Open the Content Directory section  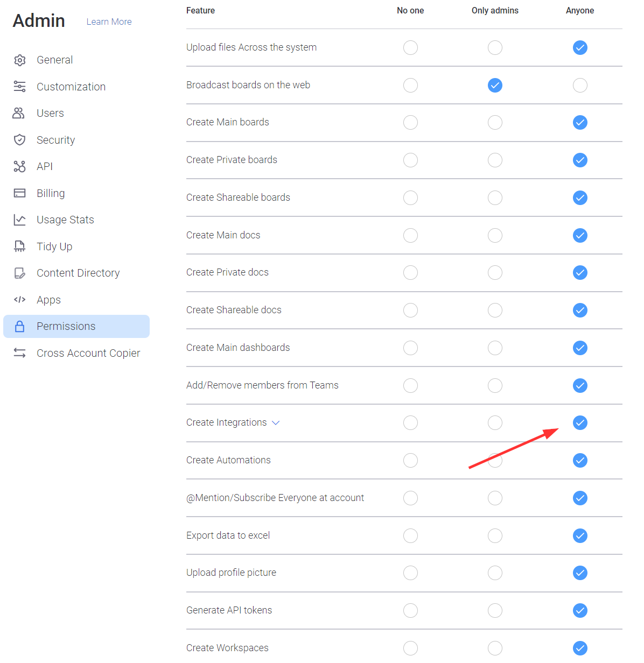(78, 273)
